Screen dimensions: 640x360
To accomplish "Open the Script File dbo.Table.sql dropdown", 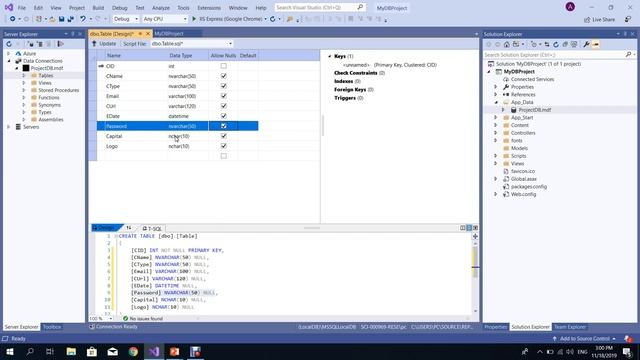I will pos(191,44).
